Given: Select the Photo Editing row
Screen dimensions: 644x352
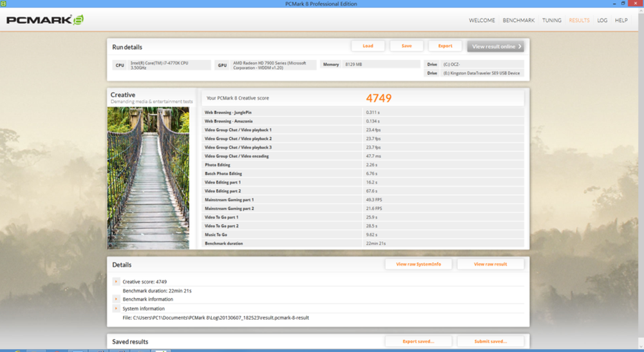Looking at the screenshot, I should [x=363, y=164].
